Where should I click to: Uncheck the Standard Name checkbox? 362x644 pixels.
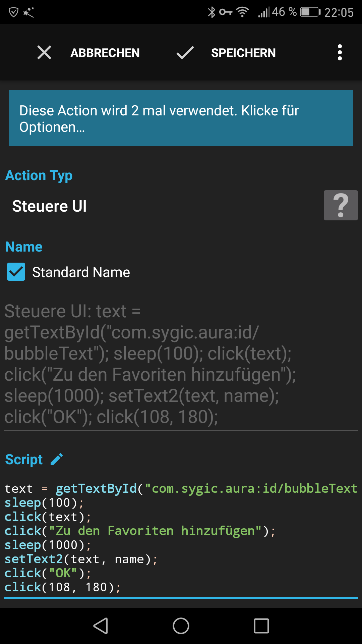coord(16,272)
